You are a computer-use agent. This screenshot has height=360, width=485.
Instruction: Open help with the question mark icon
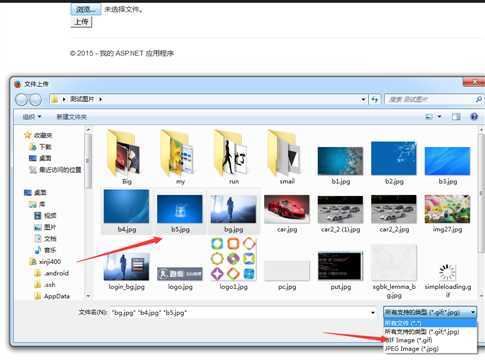[x=474, y=116]
